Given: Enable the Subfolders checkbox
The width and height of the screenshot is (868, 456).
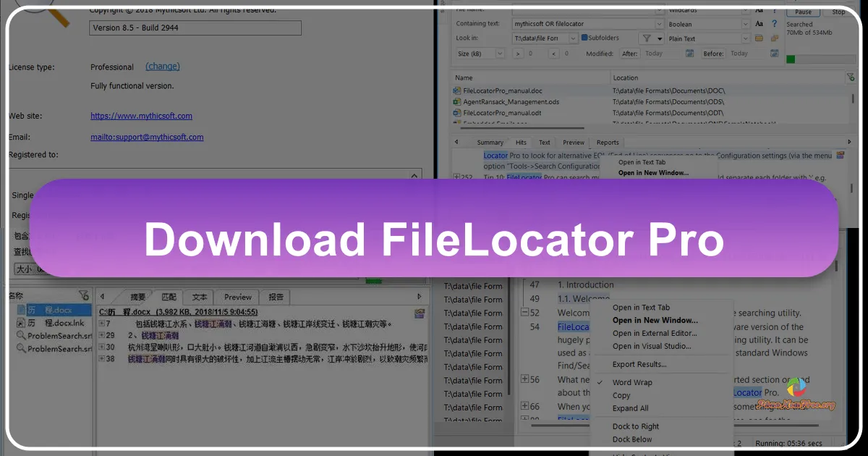Looking at the screenshot, I should (x=584, y=38).
